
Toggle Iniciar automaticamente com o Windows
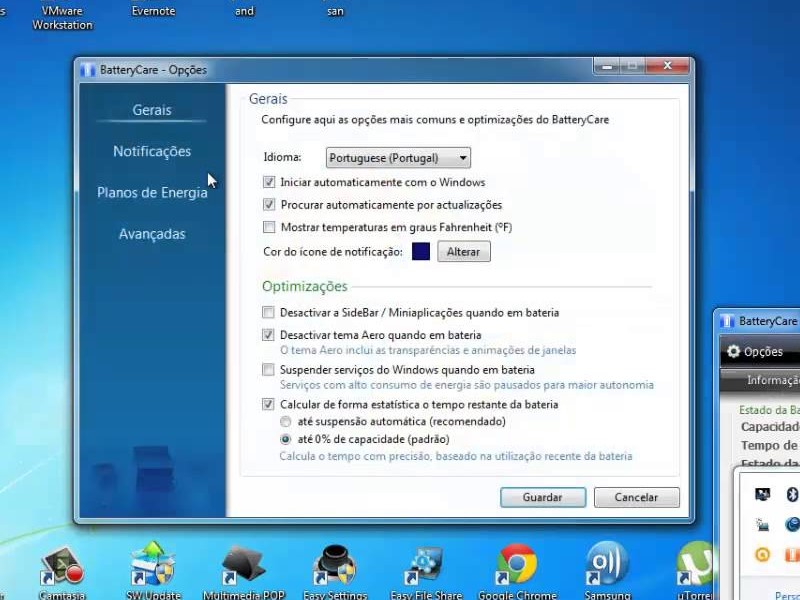[x=269, y=182]
